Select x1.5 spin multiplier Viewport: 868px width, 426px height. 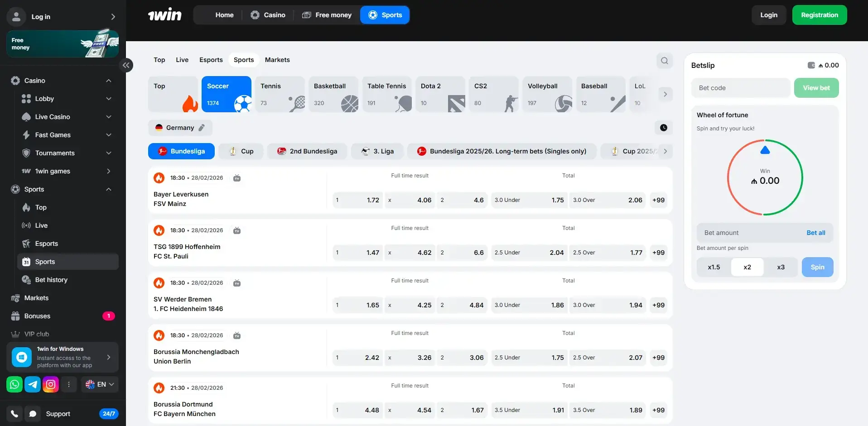coord(714,267)
